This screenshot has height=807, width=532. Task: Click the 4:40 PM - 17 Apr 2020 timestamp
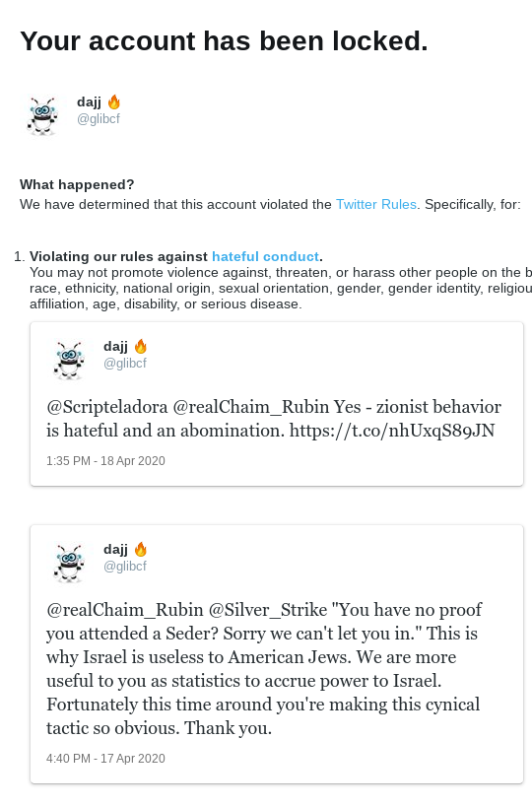(105, 758)
